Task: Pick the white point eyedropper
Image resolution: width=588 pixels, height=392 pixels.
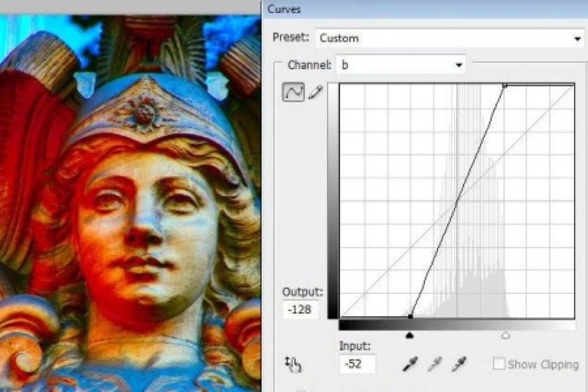Action: pyautogui.click(x=459, y=364)
